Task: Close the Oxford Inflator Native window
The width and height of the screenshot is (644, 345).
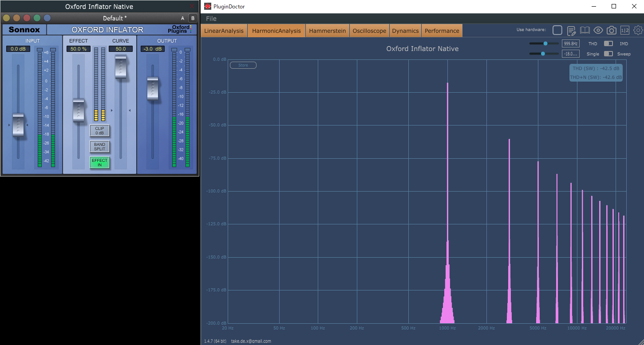Action: coord(192,6)
